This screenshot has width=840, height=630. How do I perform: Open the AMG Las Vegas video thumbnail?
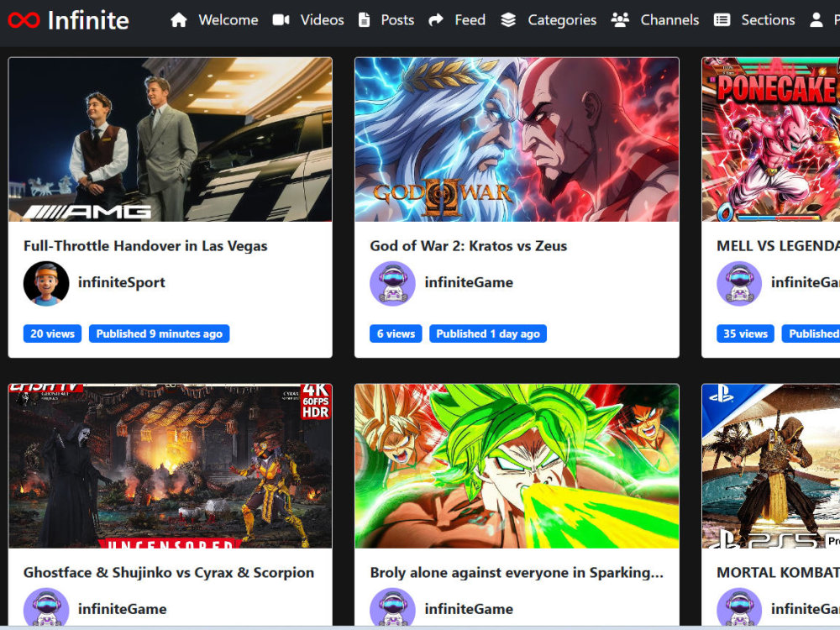point(171,139)
